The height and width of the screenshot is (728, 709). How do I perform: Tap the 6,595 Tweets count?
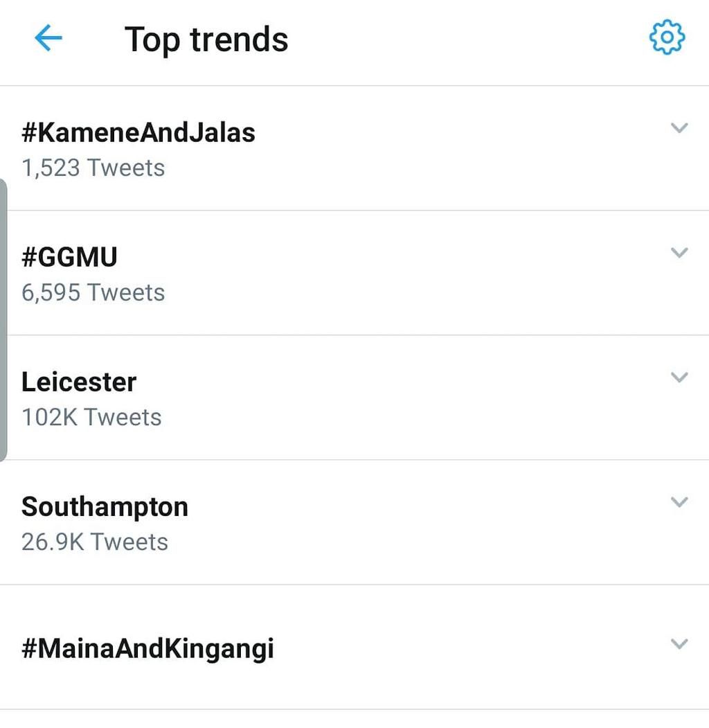pyautogui.click(x=93, y=292)
